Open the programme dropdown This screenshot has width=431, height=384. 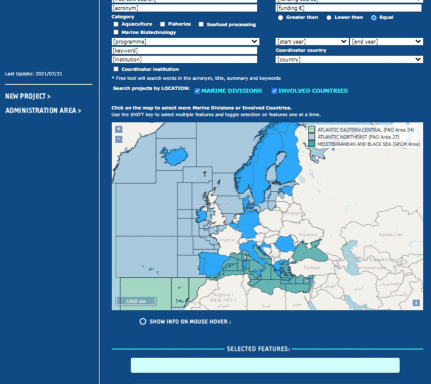185,41
